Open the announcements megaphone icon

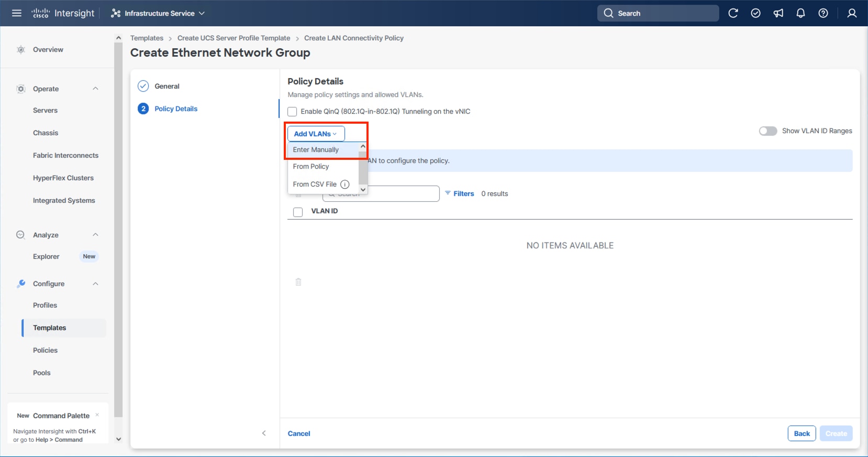778,13
